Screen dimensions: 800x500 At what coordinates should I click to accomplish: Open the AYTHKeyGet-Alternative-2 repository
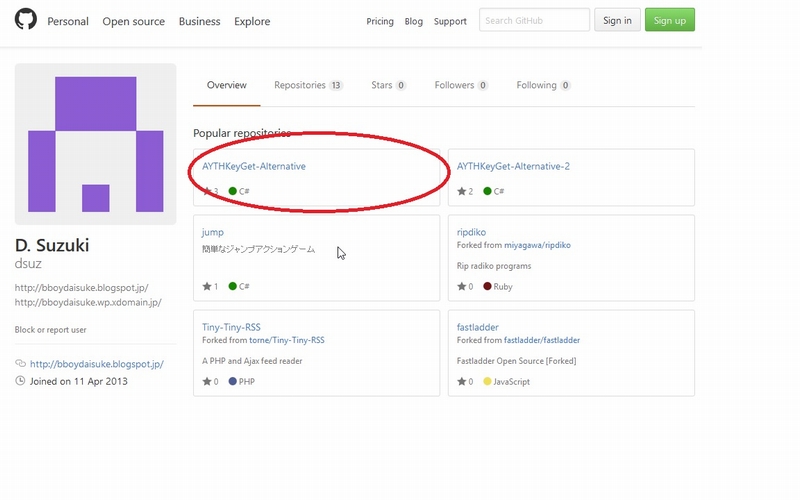(x=513, y=166)
